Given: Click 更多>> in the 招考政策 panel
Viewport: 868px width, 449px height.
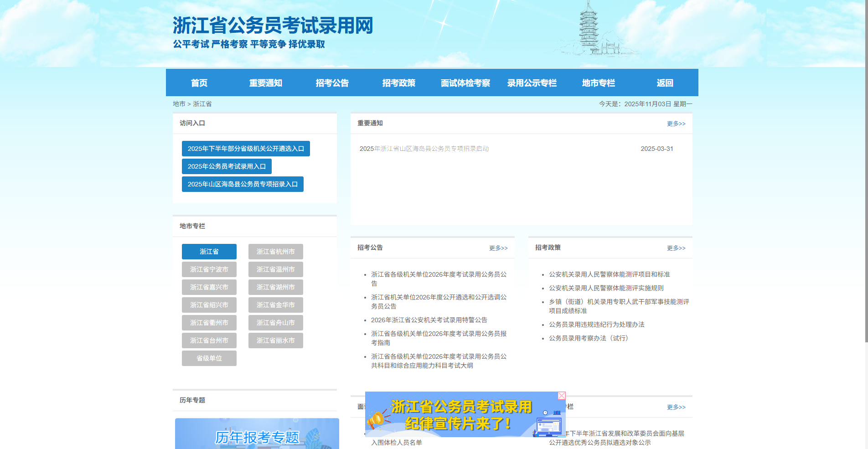Looking at the screenshot, I should 677,248.
